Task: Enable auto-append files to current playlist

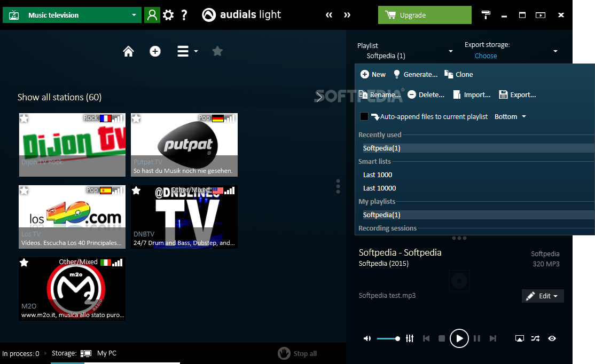Action: [364, 116]
